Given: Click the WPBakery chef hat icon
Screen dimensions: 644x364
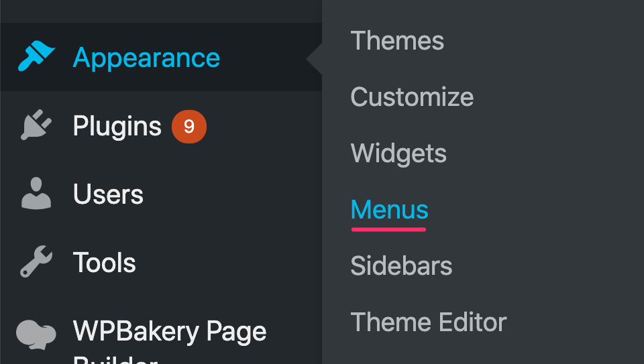Looking at the screenshot, I should pyautogui.click(x=36, y=335).
